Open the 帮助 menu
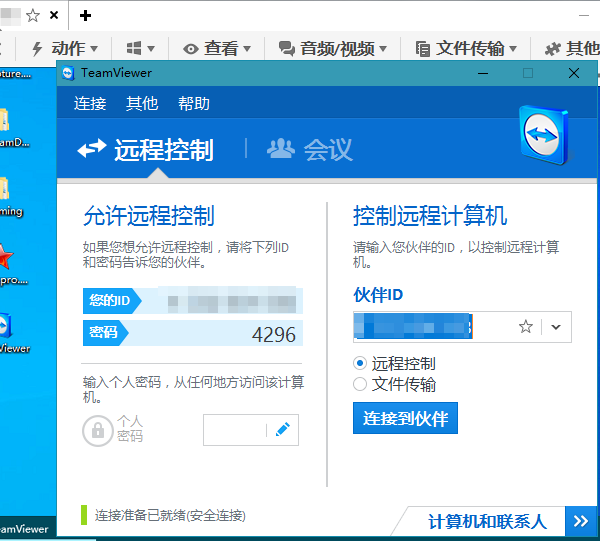Screen dimensions: 600x541 click(x=194, y=103)
